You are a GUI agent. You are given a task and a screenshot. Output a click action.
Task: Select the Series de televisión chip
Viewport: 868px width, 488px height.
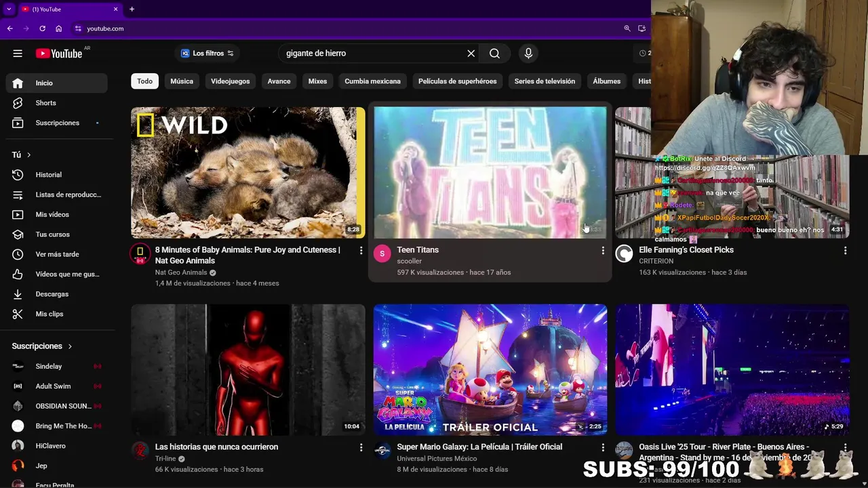coord(545,81)
